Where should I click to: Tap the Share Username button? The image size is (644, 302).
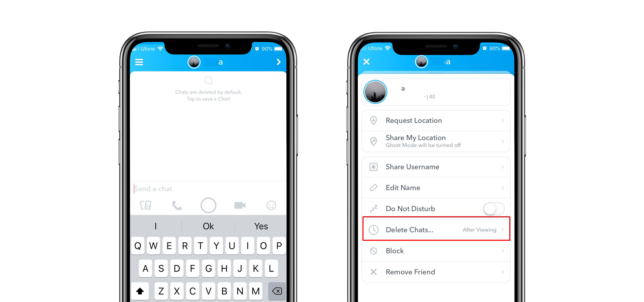point(436,167)
